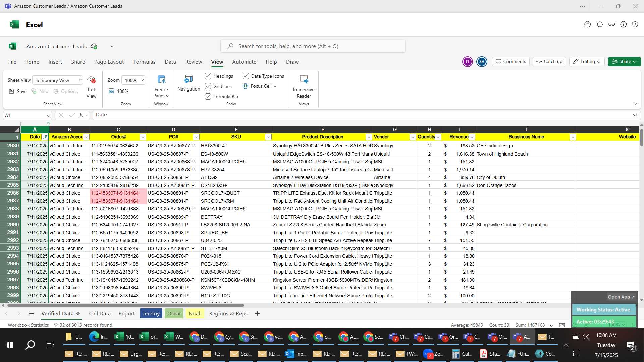Open Windows Start menu
The height and width of the screenshot is (362, 644).
10,345
